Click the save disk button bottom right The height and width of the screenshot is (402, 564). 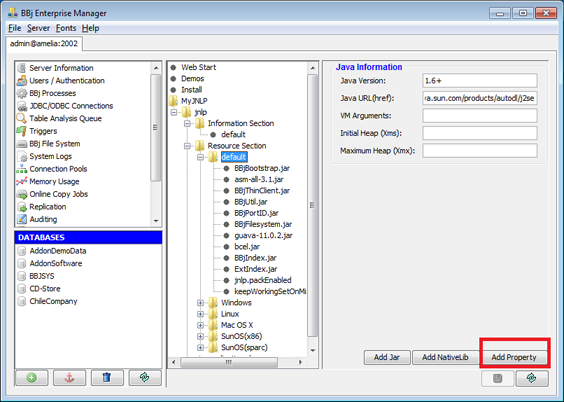pos(497,378)
